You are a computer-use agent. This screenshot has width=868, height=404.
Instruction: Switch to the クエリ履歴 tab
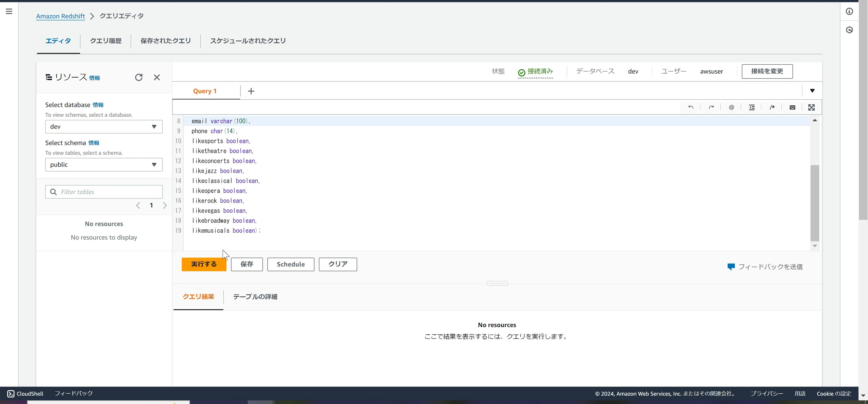[x=106, y=41]
